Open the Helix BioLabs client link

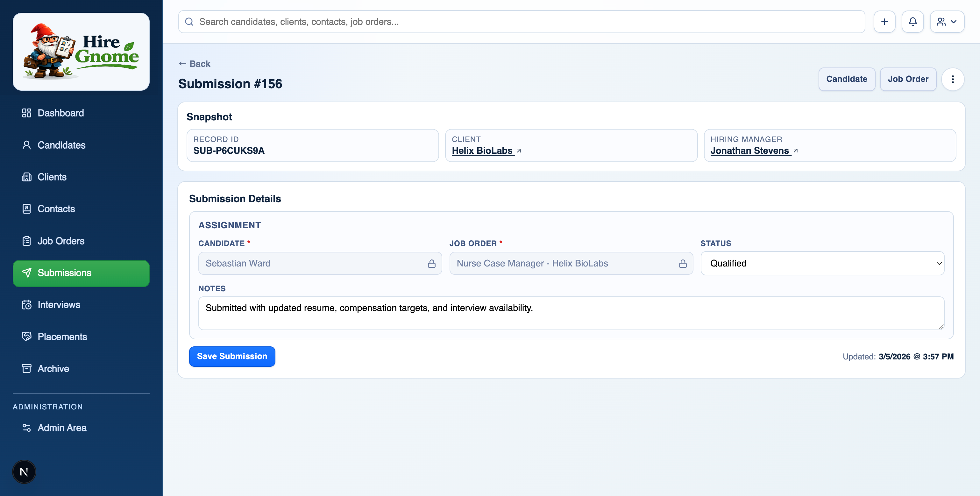[x=482, y=151]
